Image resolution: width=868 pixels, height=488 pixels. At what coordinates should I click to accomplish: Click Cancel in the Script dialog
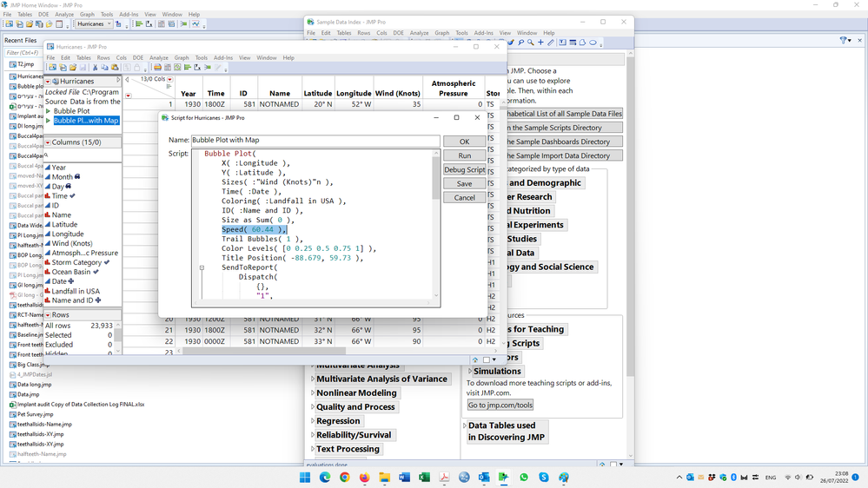[x=465, y=197]
